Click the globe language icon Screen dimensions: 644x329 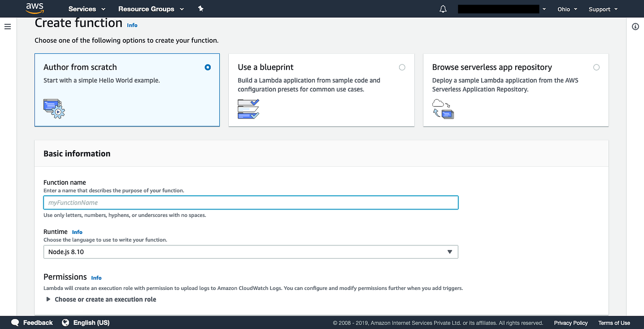tap(65, 323)
